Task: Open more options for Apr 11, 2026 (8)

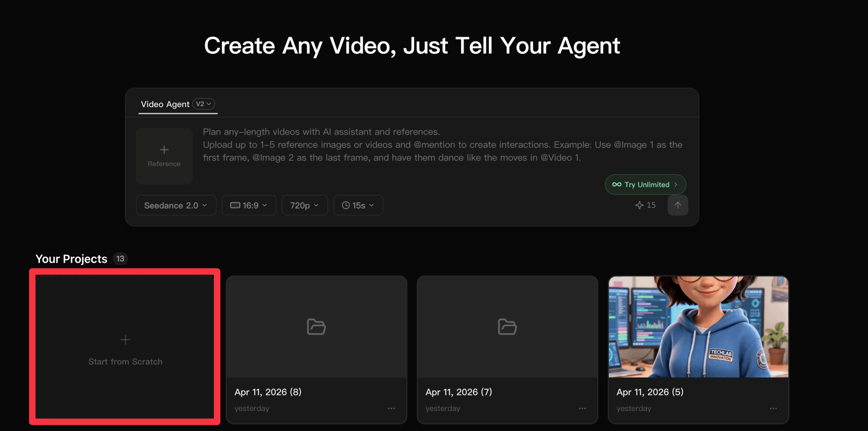Action: (391, 408)
